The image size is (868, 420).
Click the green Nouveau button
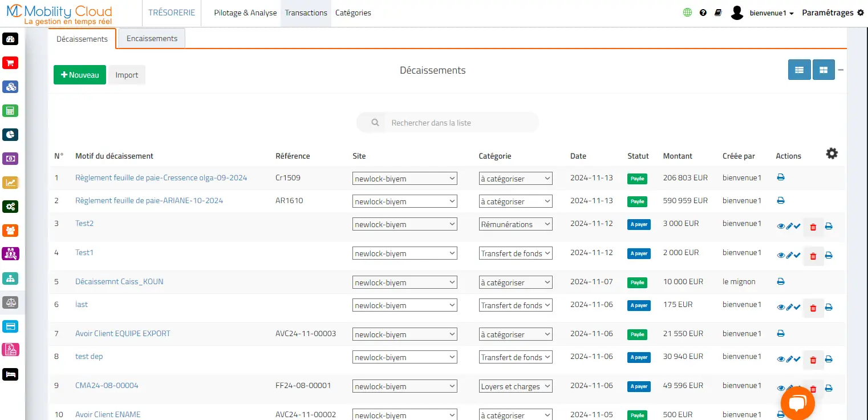coord(80,75)
